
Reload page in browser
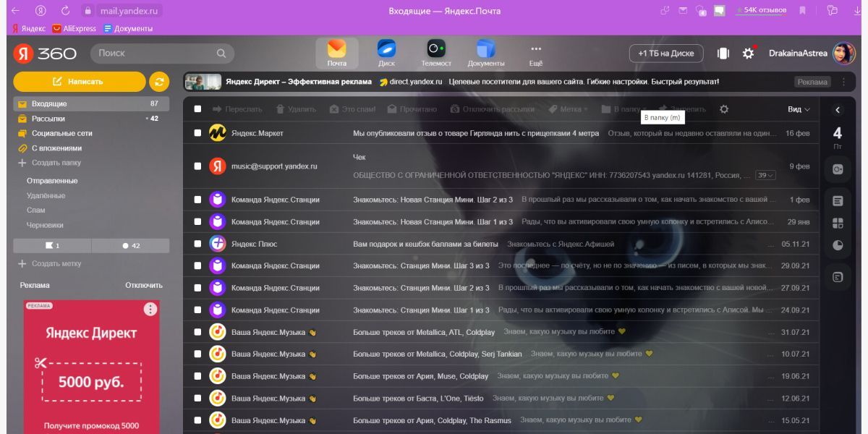pos(65,11)
